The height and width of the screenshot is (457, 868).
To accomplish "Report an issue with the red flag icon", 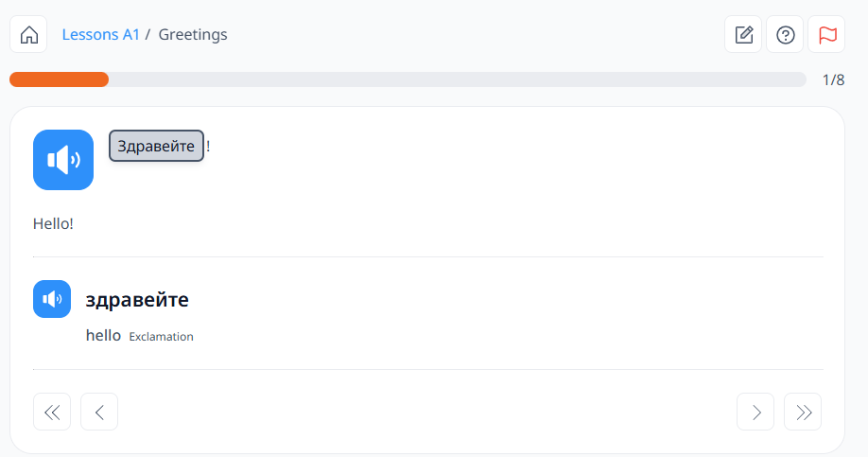I will [x=826, y=34].
